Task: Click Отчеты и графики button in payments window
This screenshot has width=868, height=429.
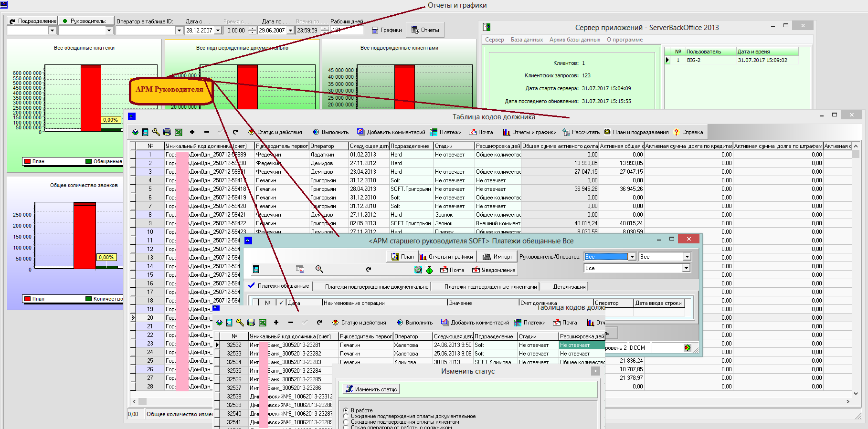Action: [x=446, y=257]
